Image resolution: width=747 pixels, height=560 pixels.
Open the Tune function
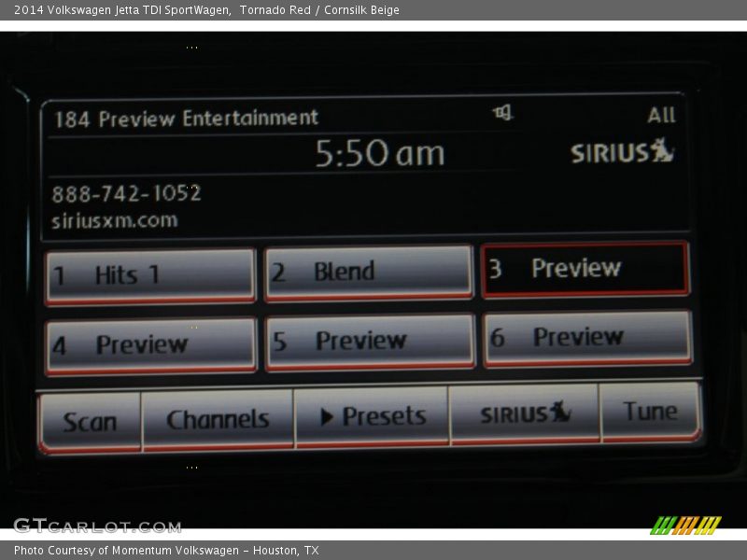coord(650,411)
